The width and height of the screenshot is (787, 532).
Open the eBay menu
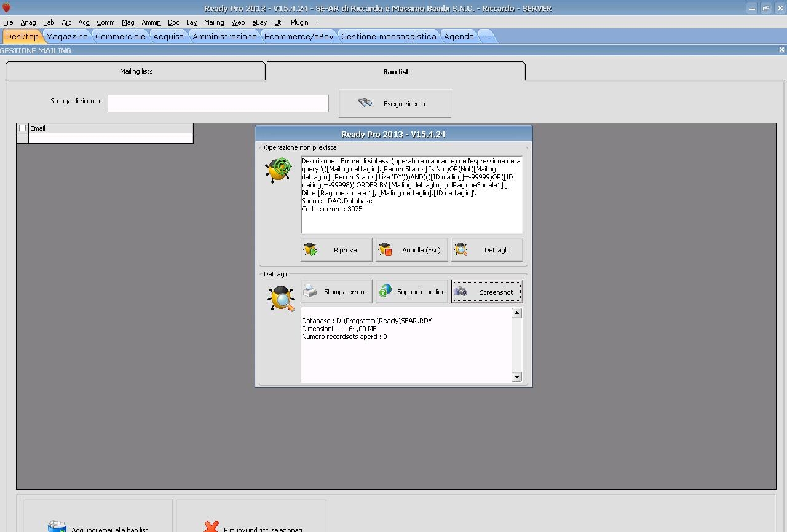pos(259,22)
